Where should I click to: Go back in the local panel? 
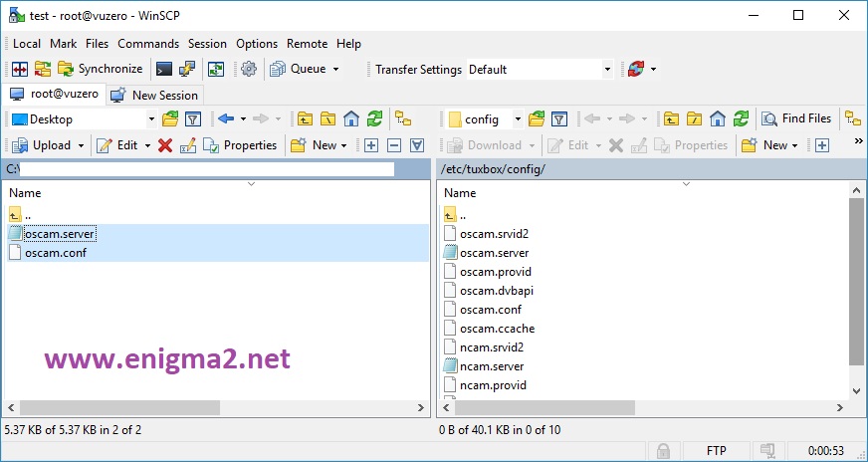click(226, 119)
